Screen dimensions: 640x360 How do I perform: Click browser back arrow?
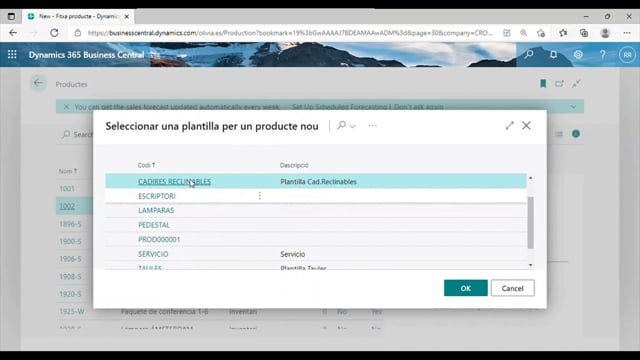(13, 33)
